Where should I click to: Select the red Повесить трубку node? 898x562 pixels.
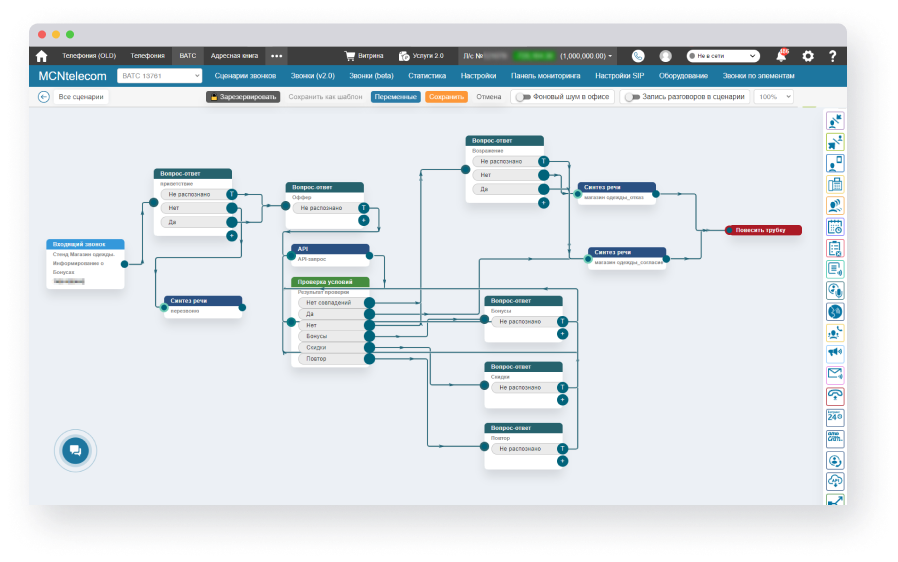click(x=763, y=230)
